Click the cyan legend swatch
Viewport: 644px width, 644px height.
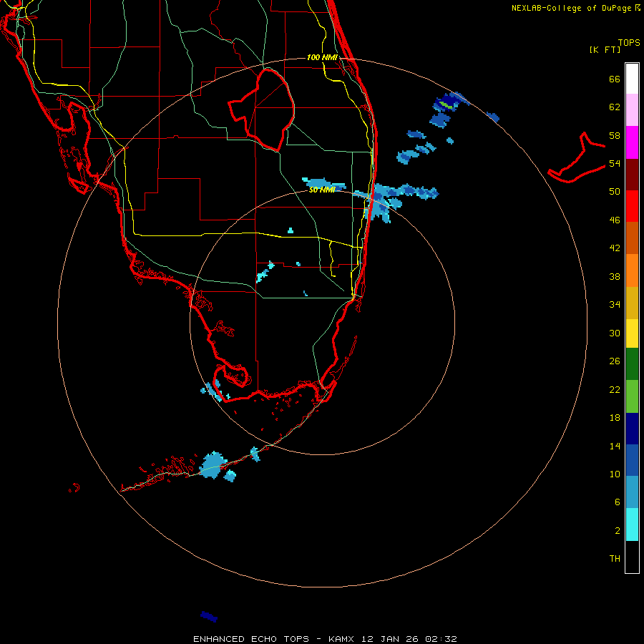tap(632, 525)
